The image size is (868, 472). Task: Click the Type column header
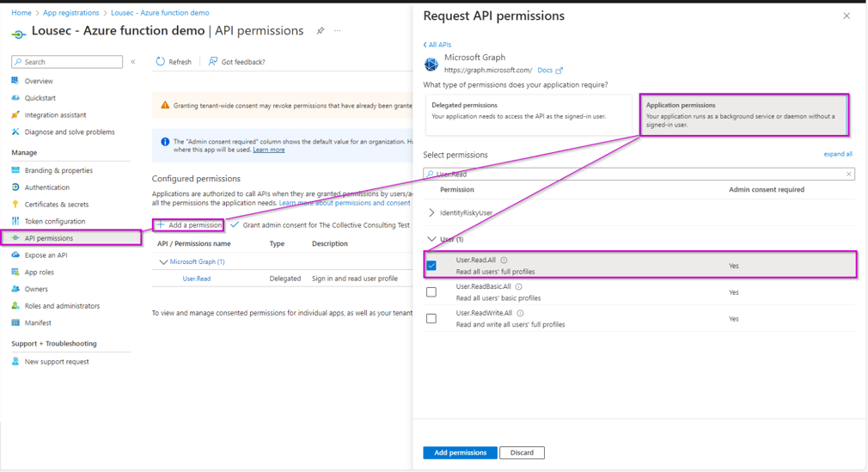tap(277, 243)
